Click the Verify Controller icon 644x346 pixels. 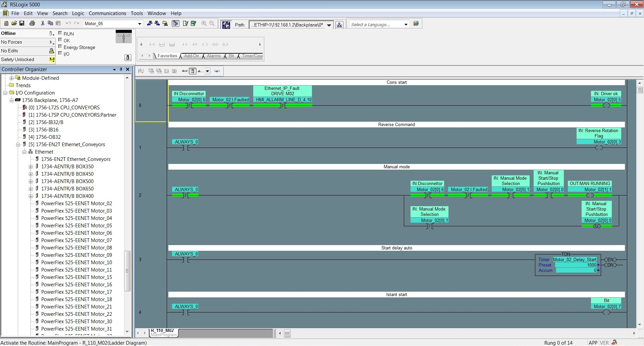point(193,23)
